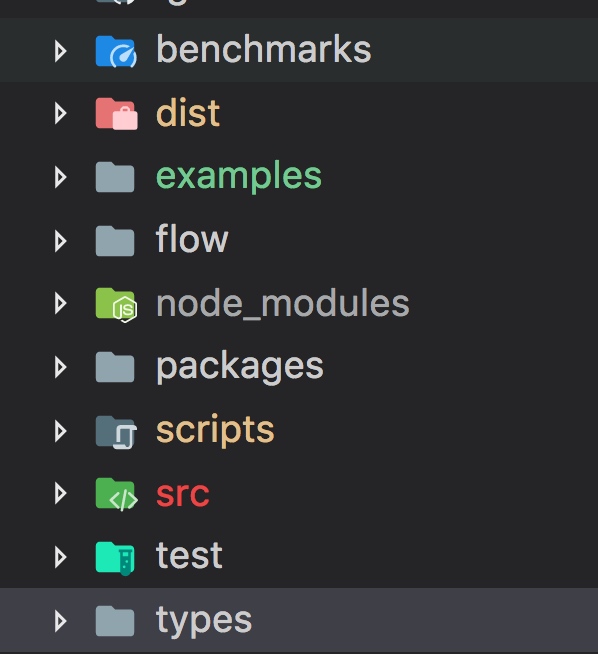Click the test folder test-tube icon
Viewport: 598px width, 654px height.
tap(115, 558)
